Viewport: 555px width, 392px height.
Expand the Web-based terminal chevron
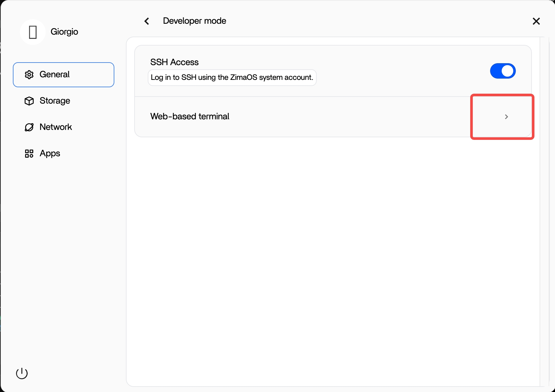(x=506, y=117)
